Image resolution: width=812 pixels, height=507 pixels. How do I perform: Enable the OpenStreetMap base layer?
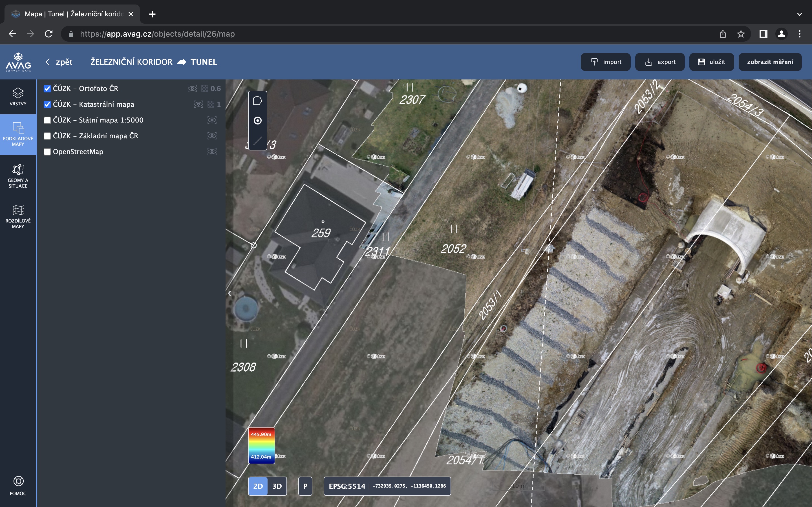(47, 152)
